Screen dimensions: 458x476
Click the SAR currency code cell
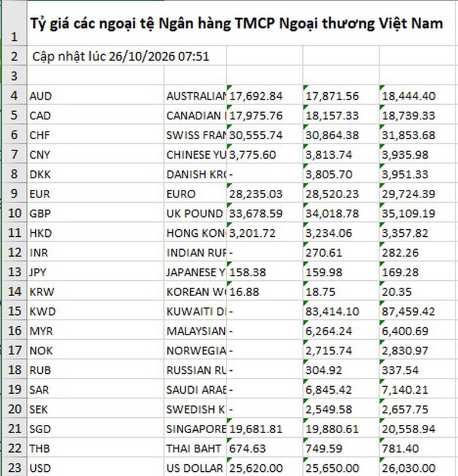[x=95, y=389]
